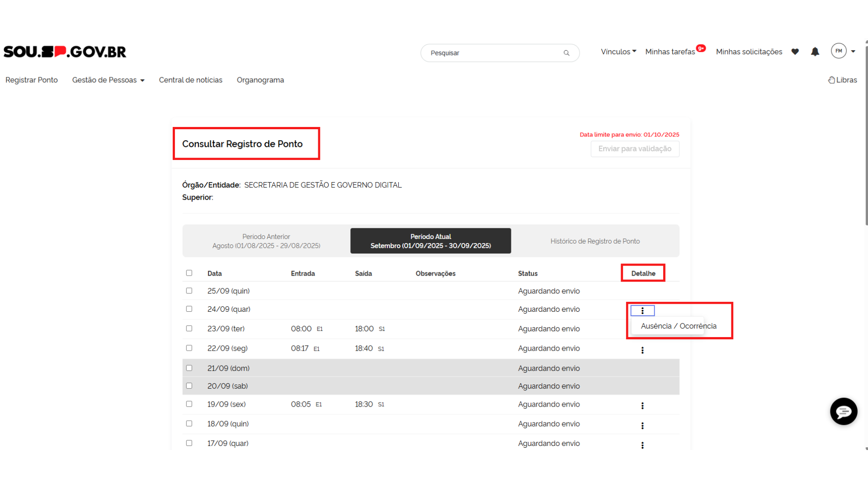Open Minhas tarefas link

[x=670, y=52]
